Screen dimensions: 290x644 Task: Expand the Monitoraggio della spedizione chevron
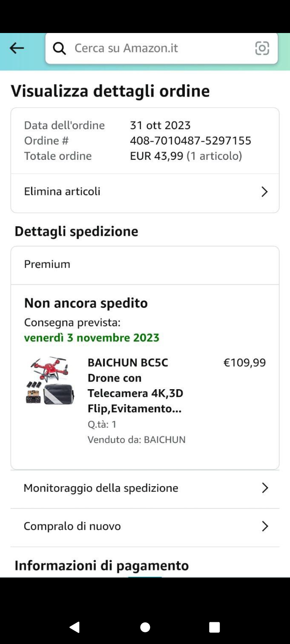(x=265, y=488)
